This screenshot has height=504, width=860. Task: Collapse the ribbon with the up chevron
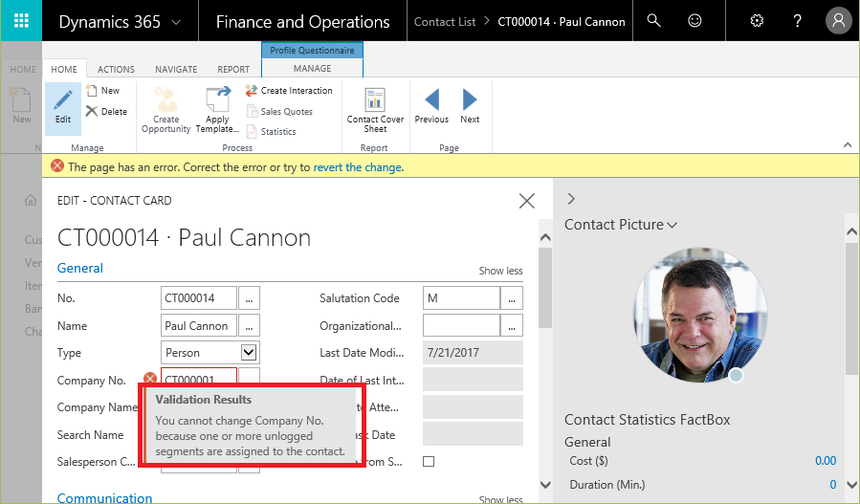pos(848,144)
